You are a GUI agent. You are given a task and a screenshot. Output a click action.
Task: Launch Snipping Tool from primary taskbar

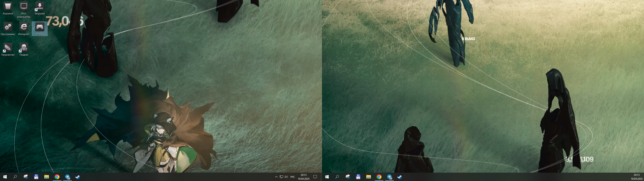(x=26, y=177)
